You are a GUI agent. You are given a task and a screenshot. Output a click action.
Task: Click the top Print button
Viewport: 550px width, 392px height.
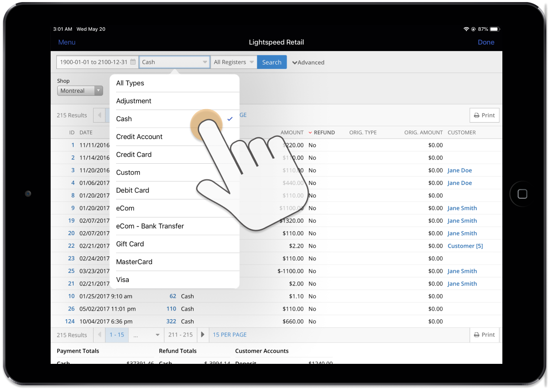484,115
